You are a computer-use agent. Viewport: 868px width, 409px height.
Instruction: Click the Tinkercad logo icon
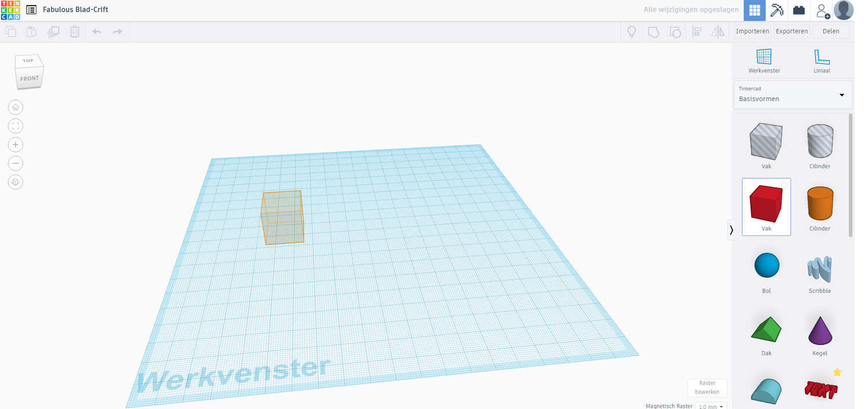(10, 10)
